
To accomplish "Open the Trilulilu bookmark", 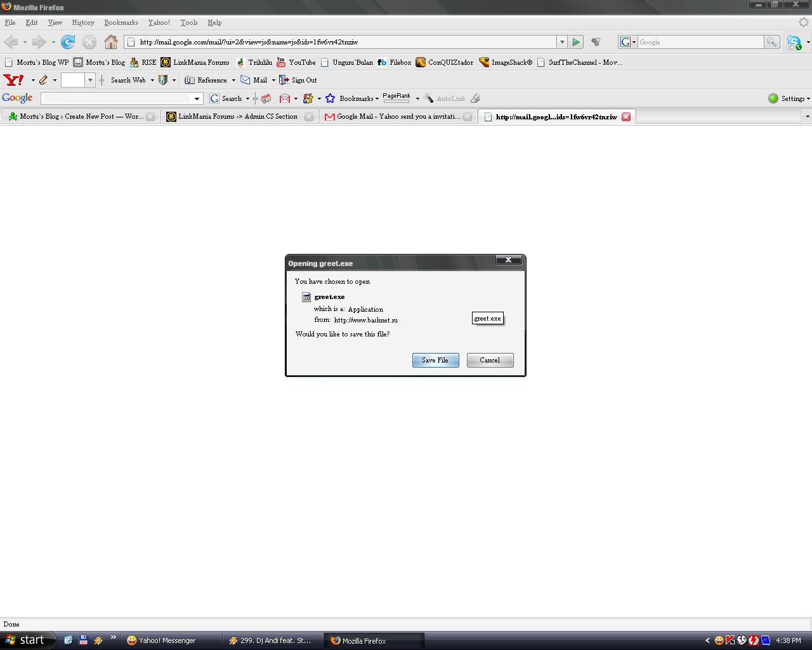I will pyautogui.click(x=254, y=62).
